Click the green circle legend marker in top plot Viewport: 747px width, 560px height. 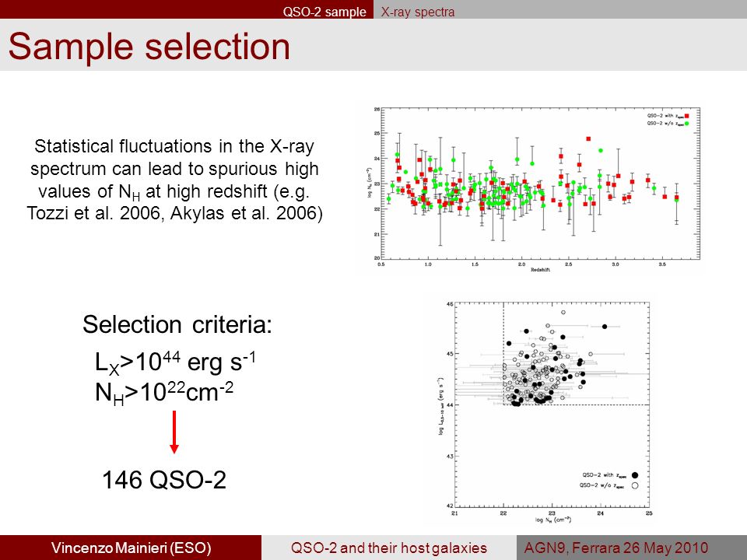point(686,124)
